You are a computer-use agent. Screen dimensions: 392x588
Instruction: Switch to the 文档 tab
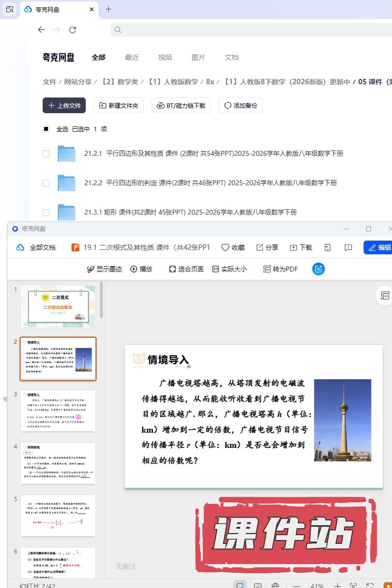(232, 57)
